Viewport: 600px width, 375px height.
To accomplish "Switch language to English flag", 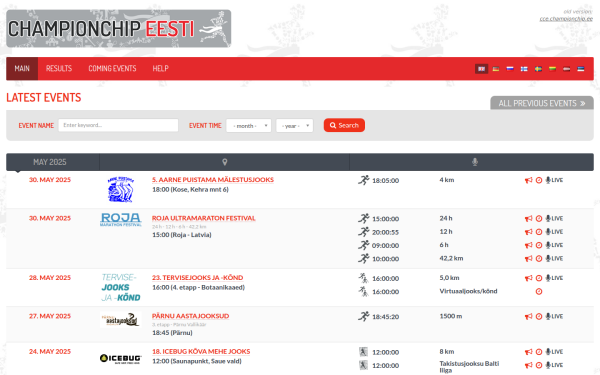I will [x=481, y=69].
